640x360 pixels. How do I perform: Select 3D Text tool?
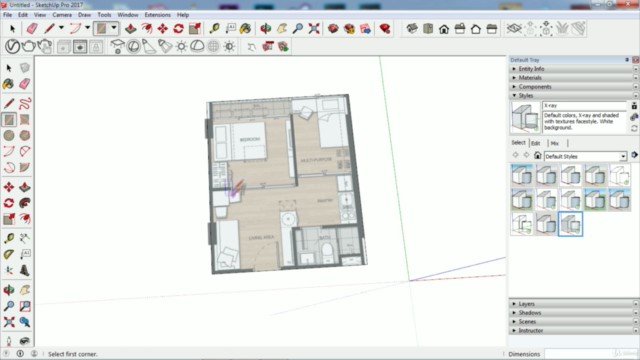pyautogui.click(x=25, y=270)
